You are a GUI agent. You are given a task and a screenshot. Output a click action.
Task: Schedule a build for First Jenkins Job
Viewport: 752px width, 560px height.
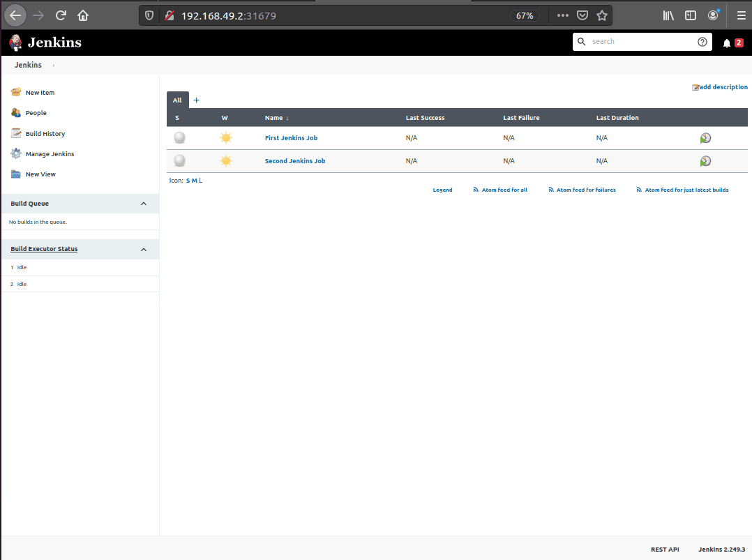click(x=705, y=138)
